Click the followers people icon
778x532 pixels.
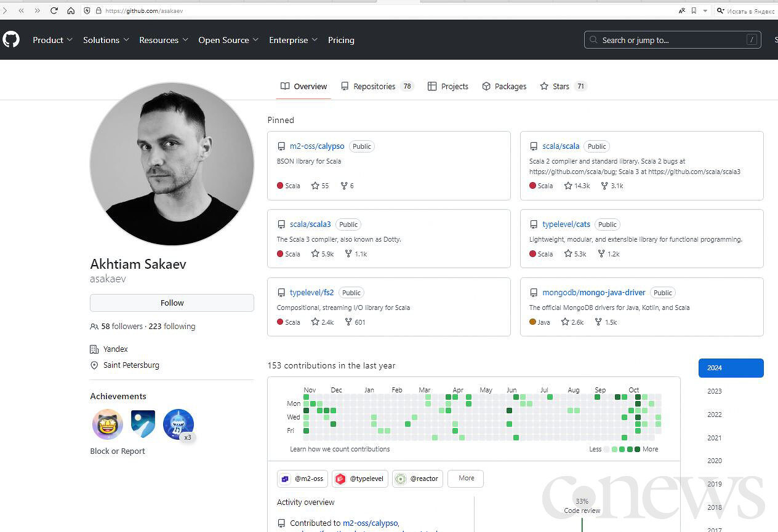94,327
